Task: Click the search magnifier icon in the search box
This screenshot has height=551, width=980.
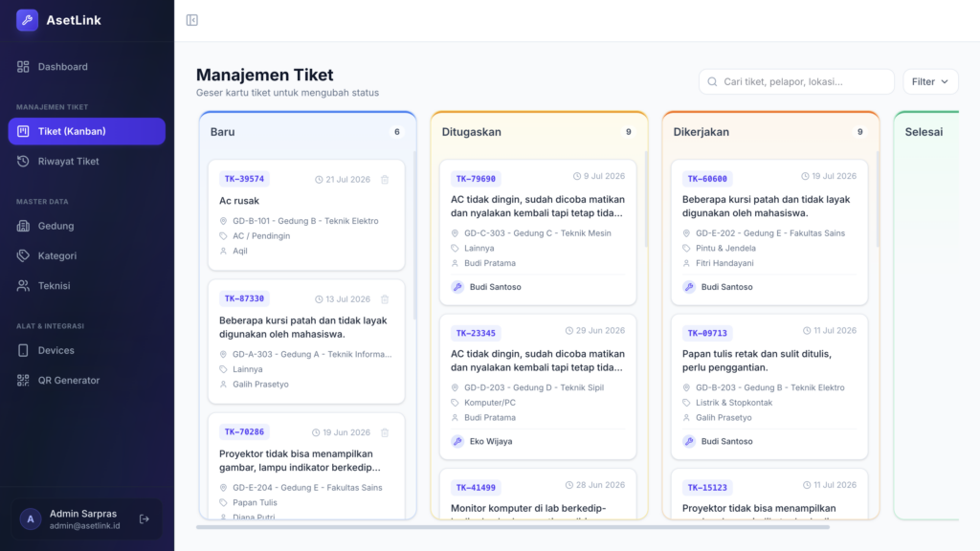Action: [x=712, y=82]
